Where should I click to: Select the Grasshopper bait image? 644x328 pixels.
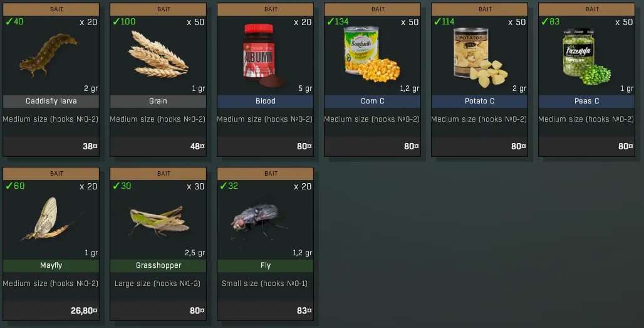(x=158, y=220)
